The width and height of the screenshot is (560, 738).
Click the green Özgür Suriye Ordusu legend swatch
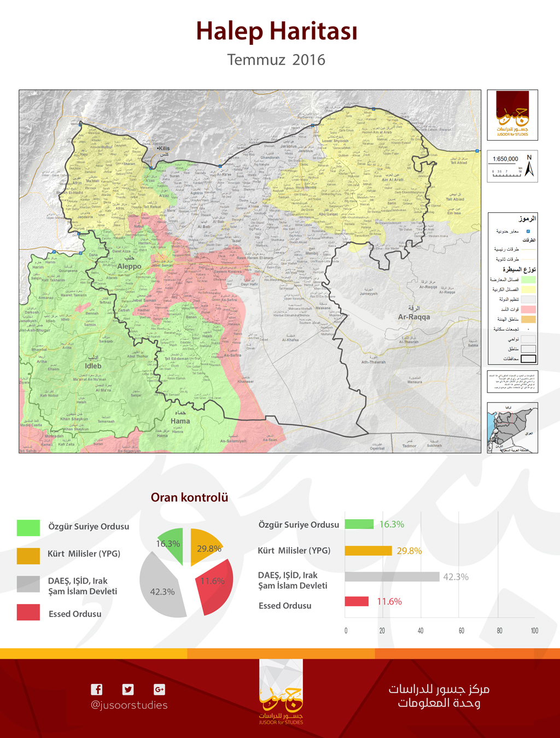[x=28, y=527]
